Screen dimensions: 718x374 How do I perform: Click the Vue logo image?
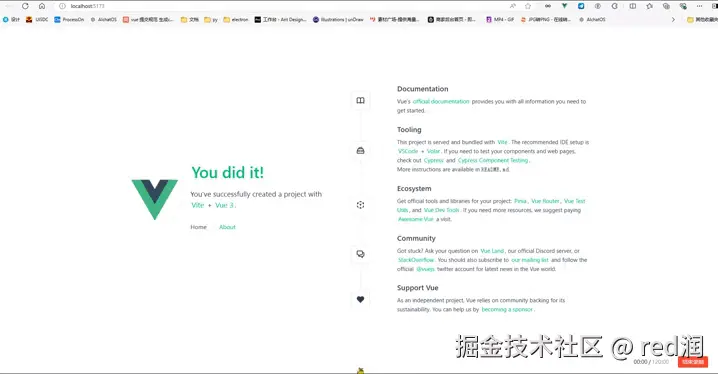[155, 199]
